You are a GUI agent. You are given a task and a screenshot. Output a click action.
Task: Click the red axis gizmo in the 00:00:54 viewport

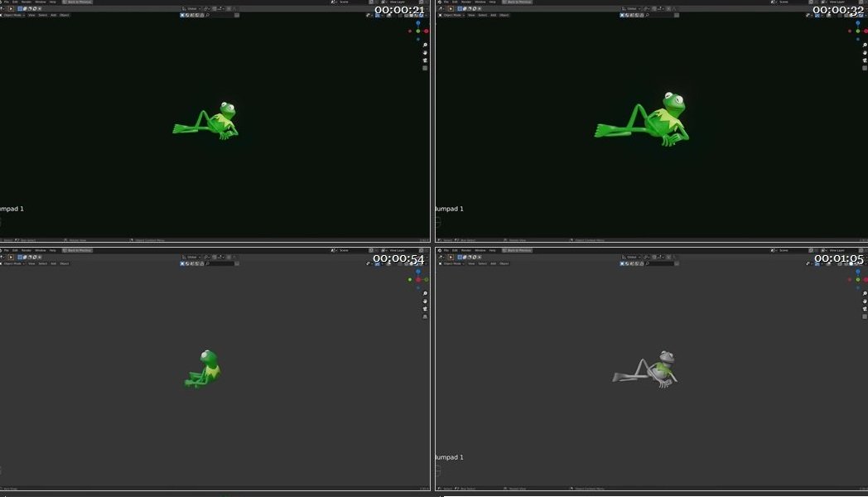(418, 279)
